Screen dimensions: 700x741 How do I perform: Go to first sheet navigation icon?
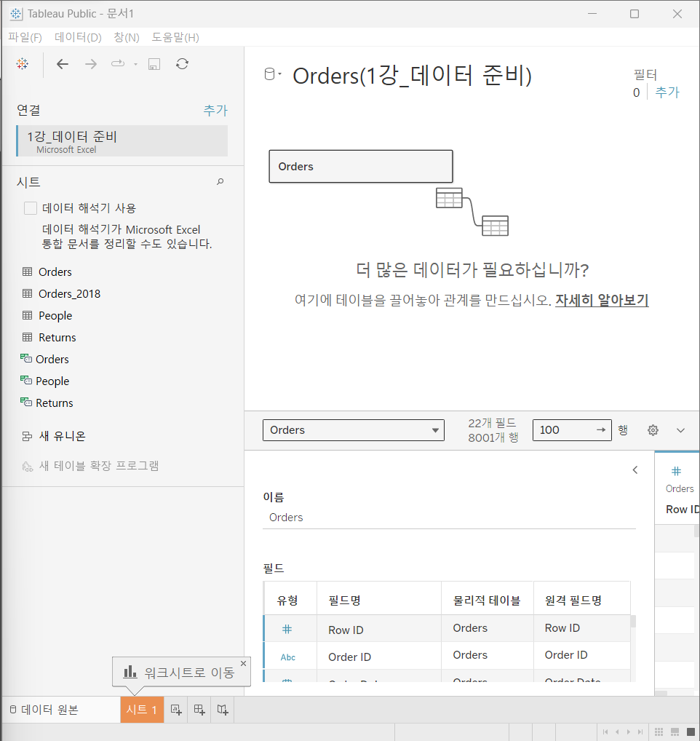click(x=605, y=732)
